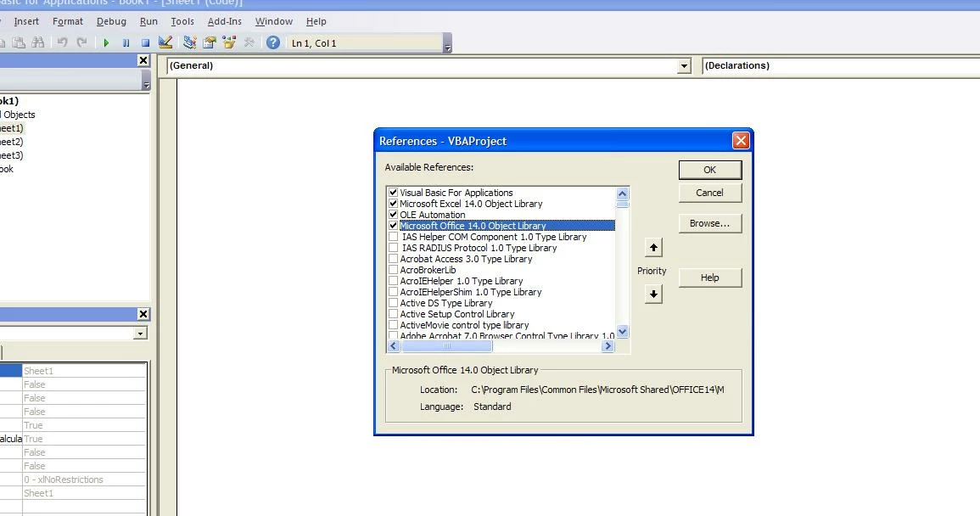Click the 0 - xlNoRestrictions property value
This screenshot has width=980, height=516.
[x=84, y=480]
